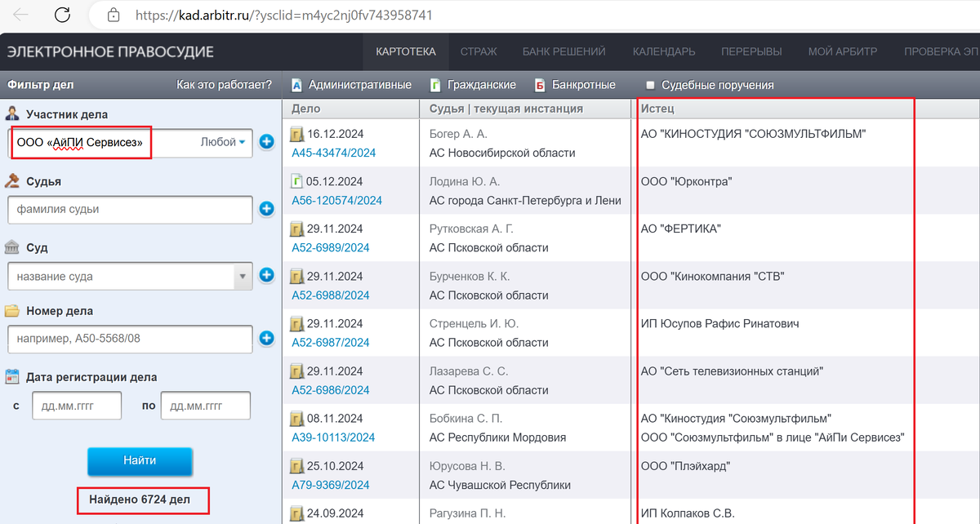Click the case icon dated 24.09.2024

(298, 513)
